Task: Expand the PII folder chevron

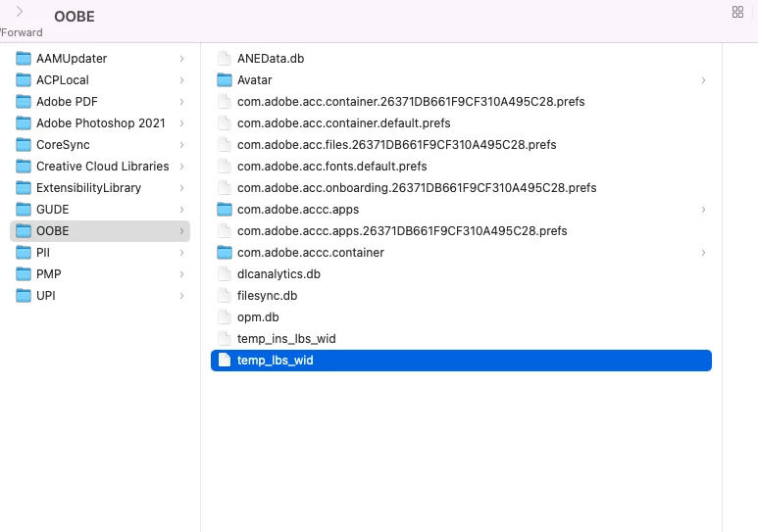Action: click(181, 252)
